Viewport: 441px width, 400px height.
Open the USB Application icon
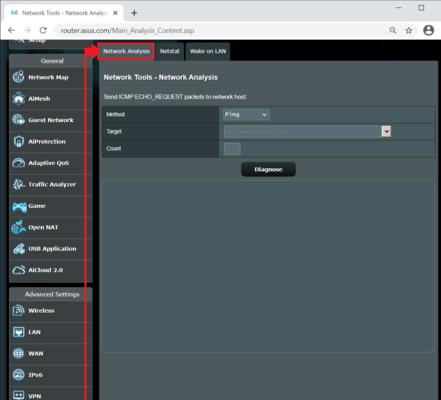pyautogui.click(x=19, y=249)
